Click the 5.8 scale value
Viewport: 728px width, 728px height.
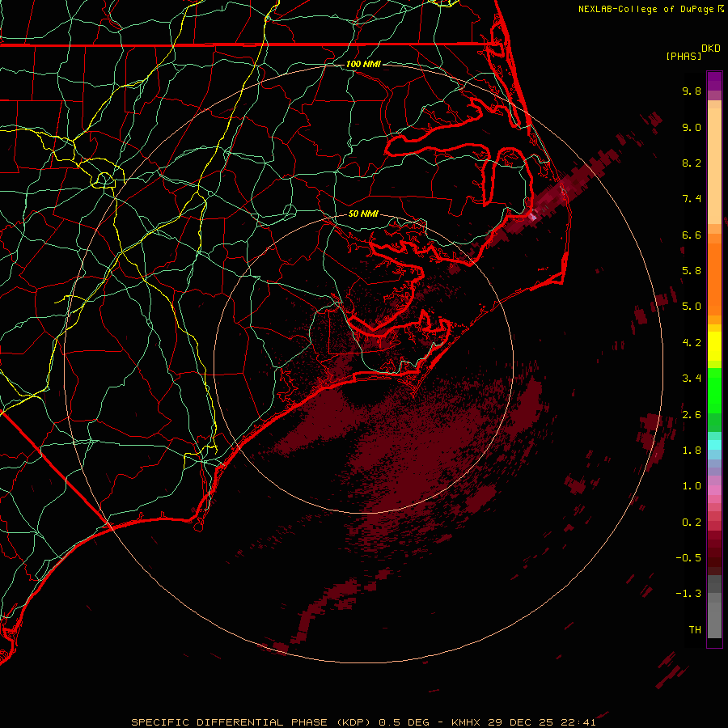click(x=692, y=271)
